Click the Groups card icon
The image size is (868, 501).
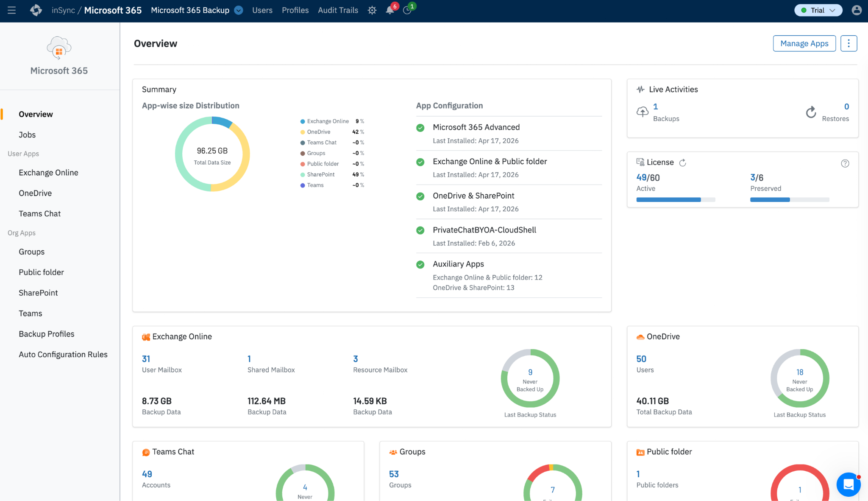pos(393,452)
